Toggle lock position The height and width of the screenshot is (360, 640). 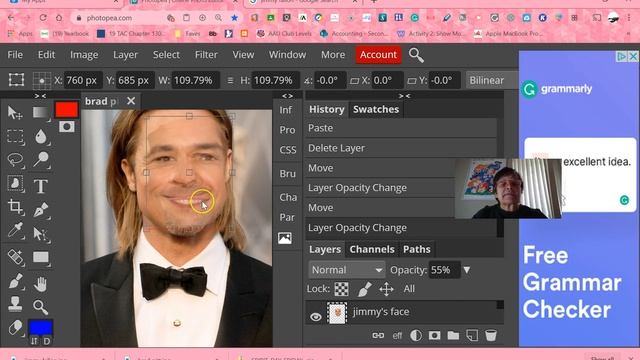click(x=386, y=289)
